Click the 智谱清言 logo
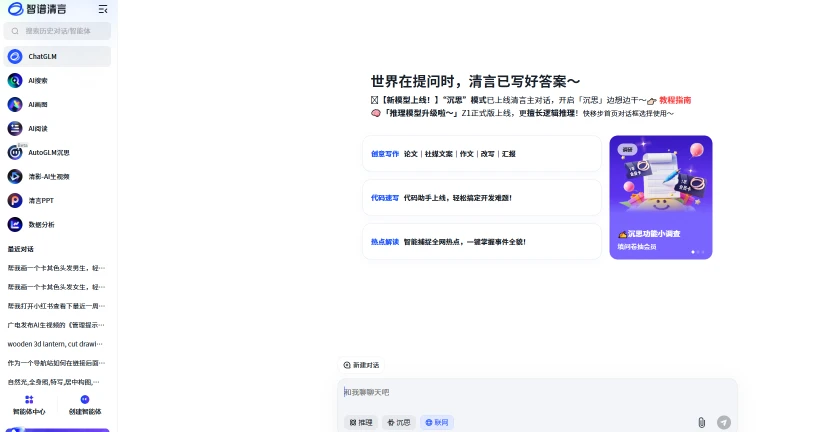 point(37,9)
